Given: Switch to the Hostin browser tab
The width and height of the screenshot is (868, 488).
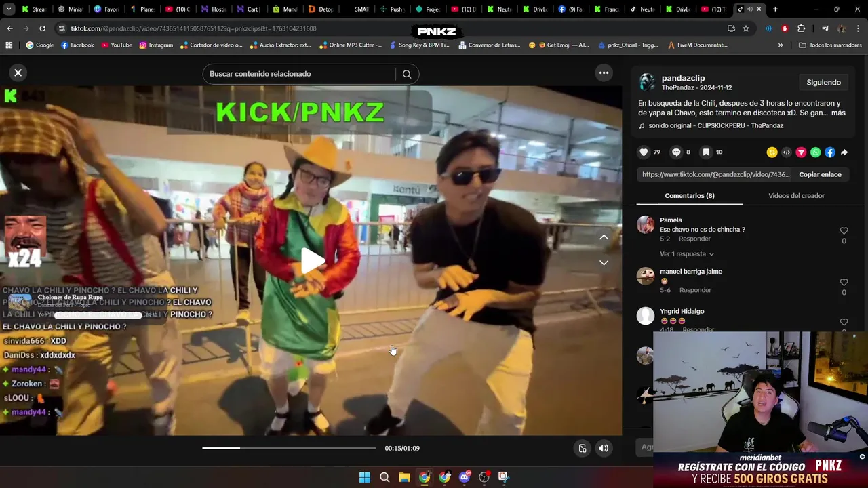Looking at the screenshot, I should 213,9.
